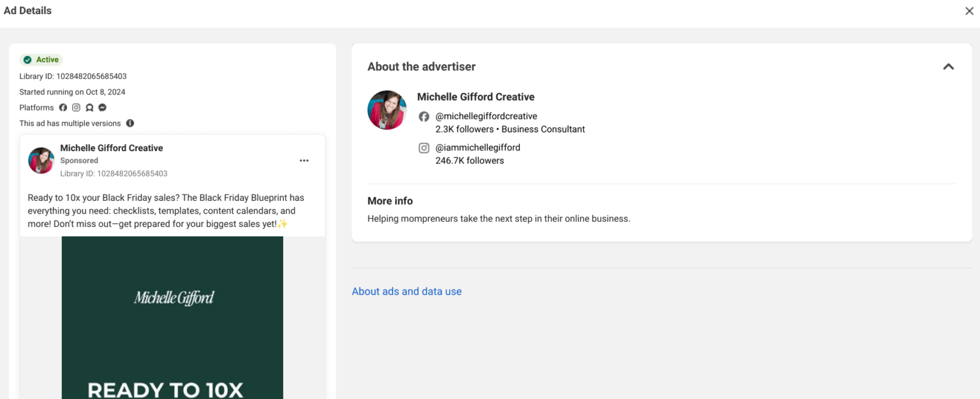The height and width of the screenshot is (399, 980).
Task: Select the Instagram platform icon
Action: coord(76,108)
